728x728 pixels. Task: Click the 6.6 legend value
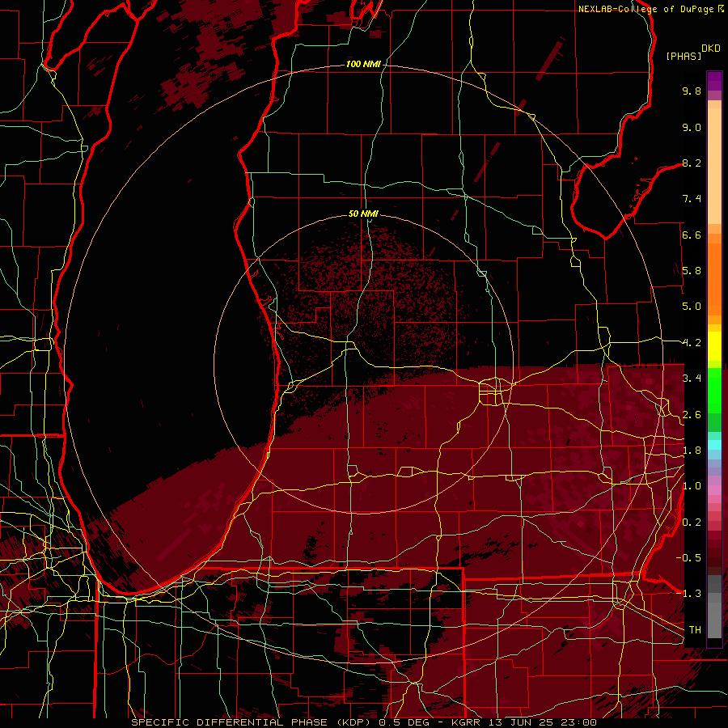pyautogui.click(x=692, y=235)
